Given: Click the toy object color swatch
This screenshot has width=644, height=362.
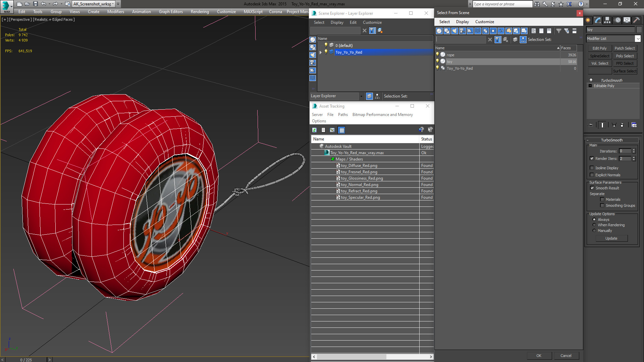Looking at the screenshot, I should click(639, 30).
